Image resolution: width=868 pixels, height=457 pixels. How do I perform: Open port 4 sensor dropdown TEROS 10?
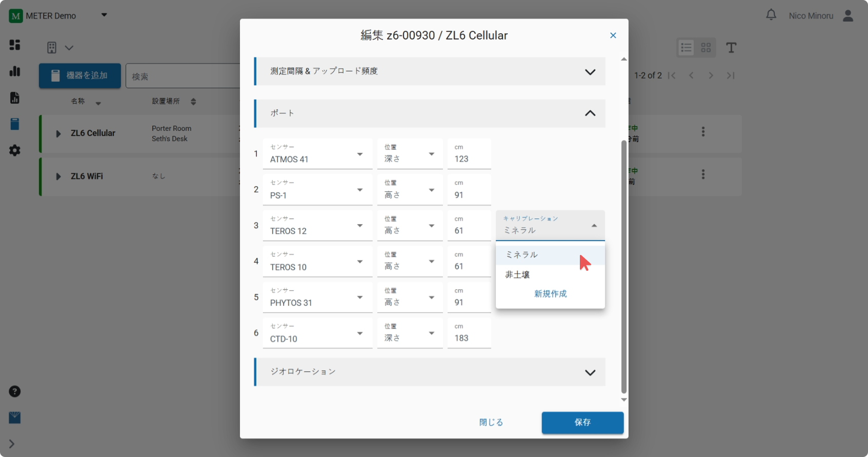coord(317,262)
